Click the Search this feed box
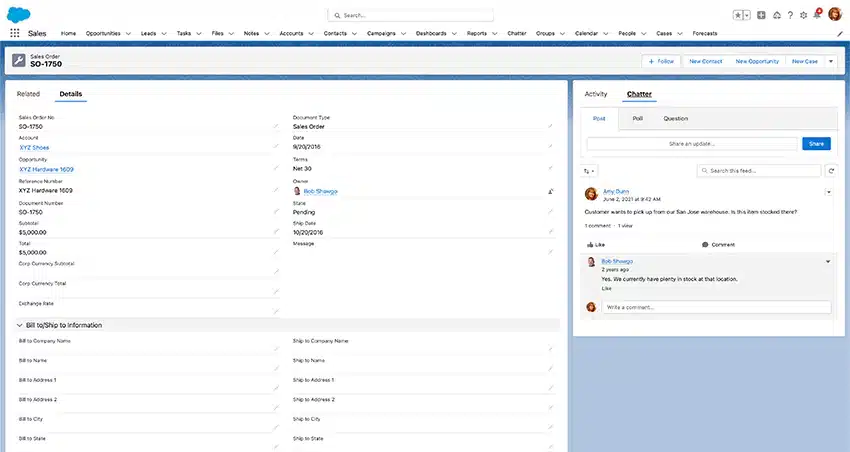Viewport: 850px width, 452px height. pyautogui.click(x=759, y=171)
